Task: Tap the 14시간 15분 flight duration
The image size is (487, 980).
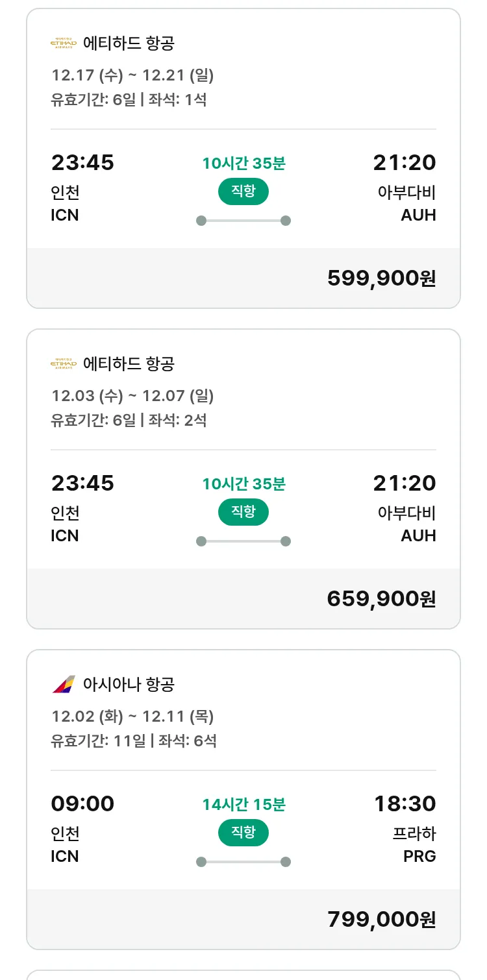Action: pos(243,805)
